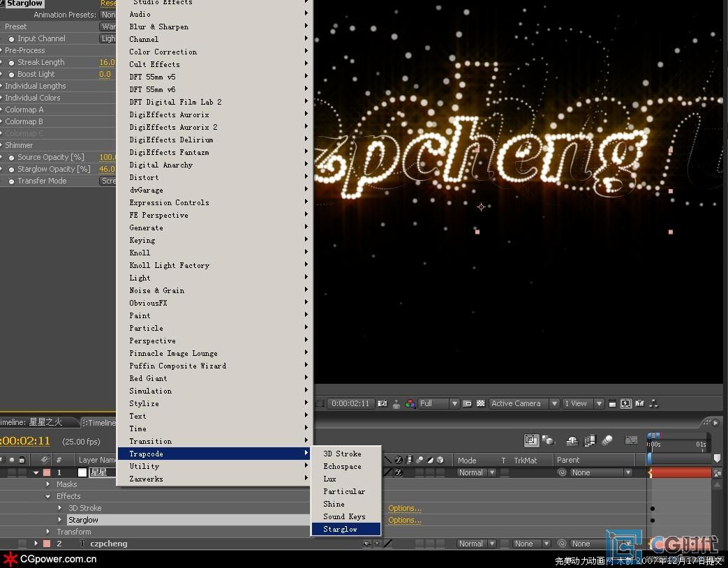Image resolution: width=728 pixels, height=568 pixels.
Task: Enable the live update timeline icon
Action: coord(530,440)
